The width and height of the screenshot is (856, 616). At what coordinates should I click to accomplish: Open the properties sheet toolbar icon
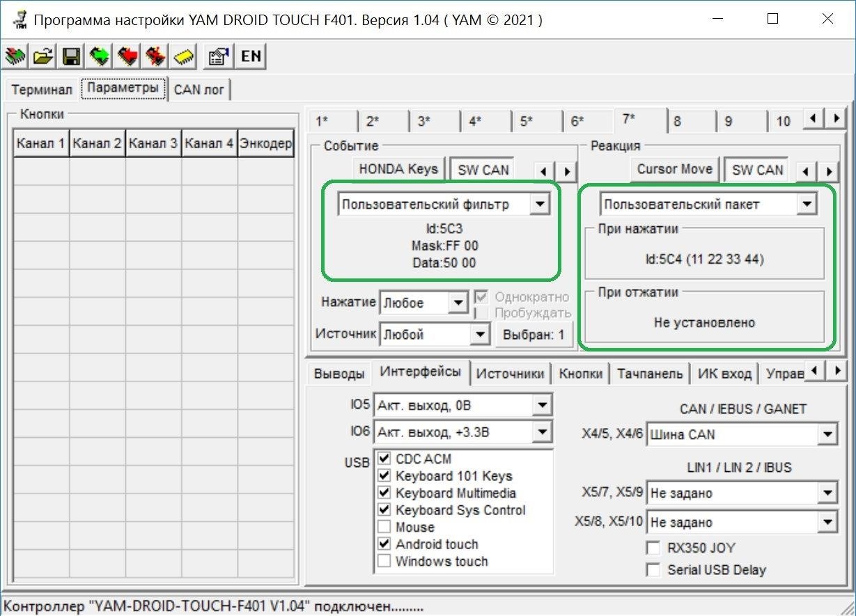(x=218, y=57)
